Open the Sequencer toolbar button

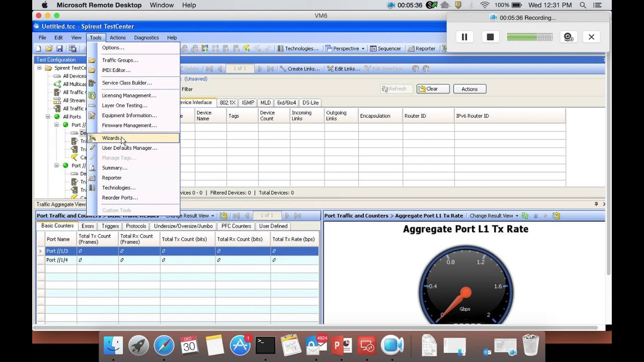point(385,49)
